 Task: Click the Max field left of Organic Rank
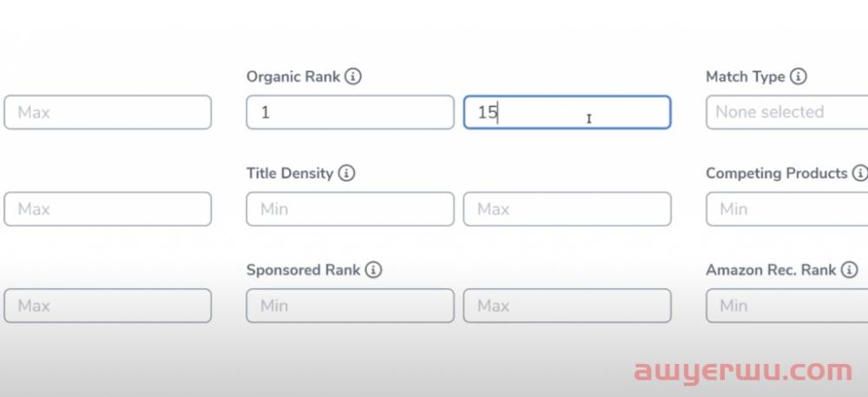click(x=108, y=112)
